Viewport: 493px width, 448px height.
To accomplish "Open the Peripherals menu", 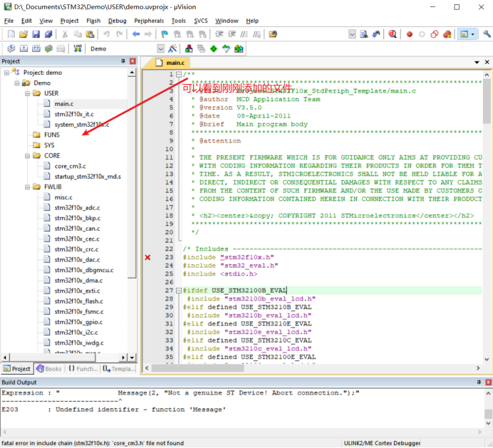I will click(149, 21).
